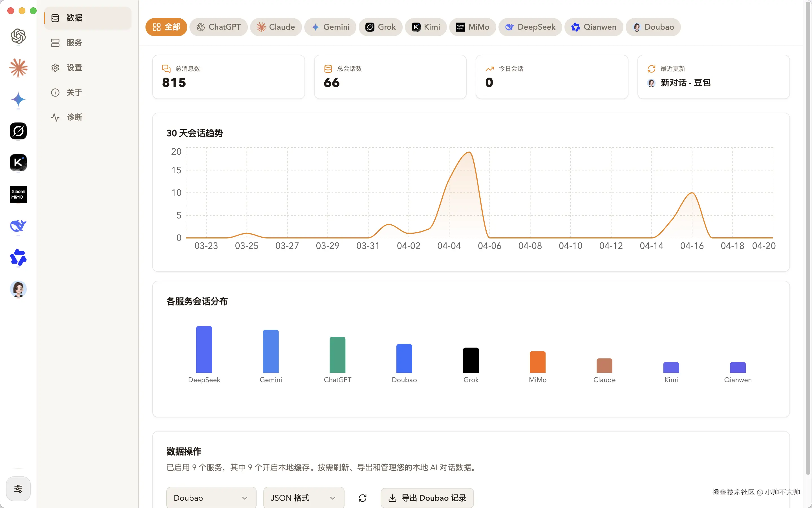Select the DeepSeek filter tab
The width and height of the screenshot is (812, 508).
click(530, 27)
